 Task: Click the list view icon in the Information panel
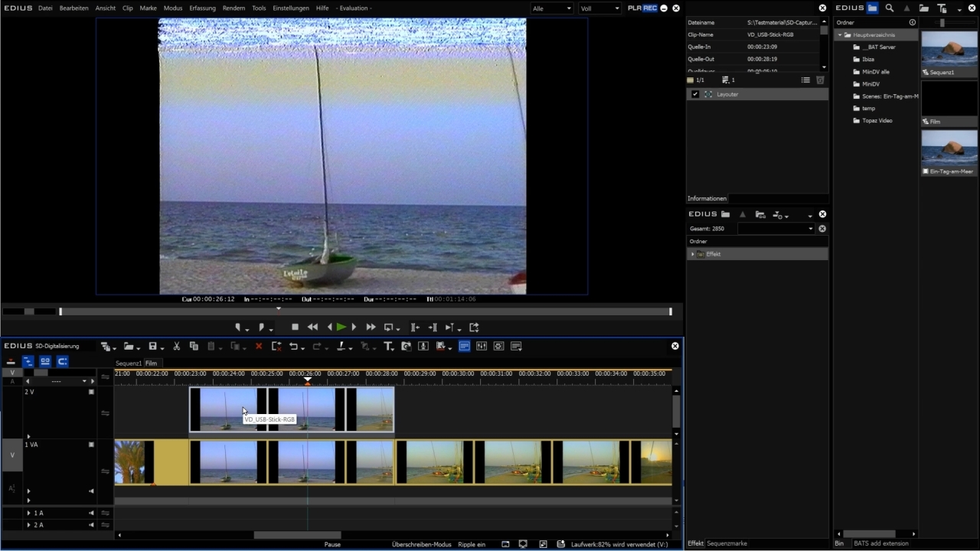click(x=805, y=80)
